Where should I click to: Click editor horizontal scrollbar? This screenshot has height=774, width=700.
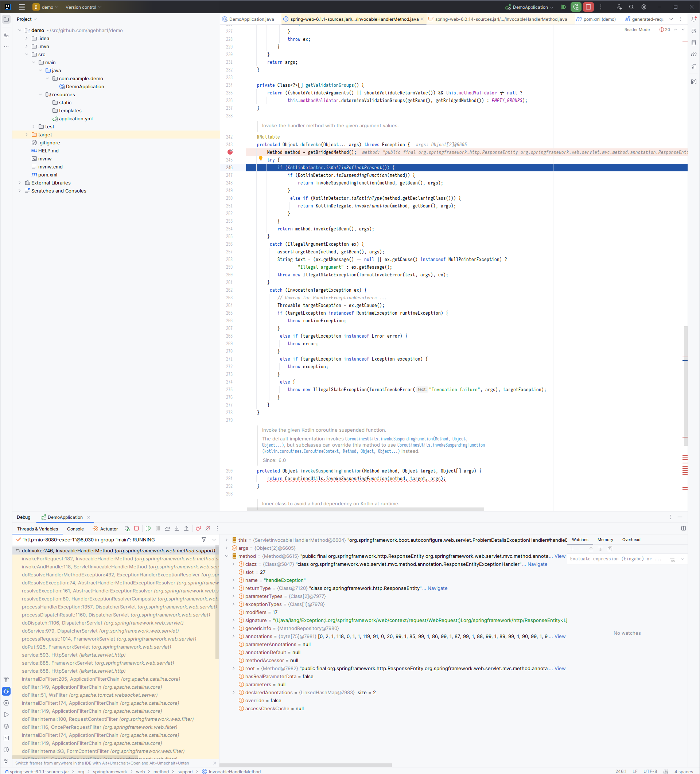[365, 509]
